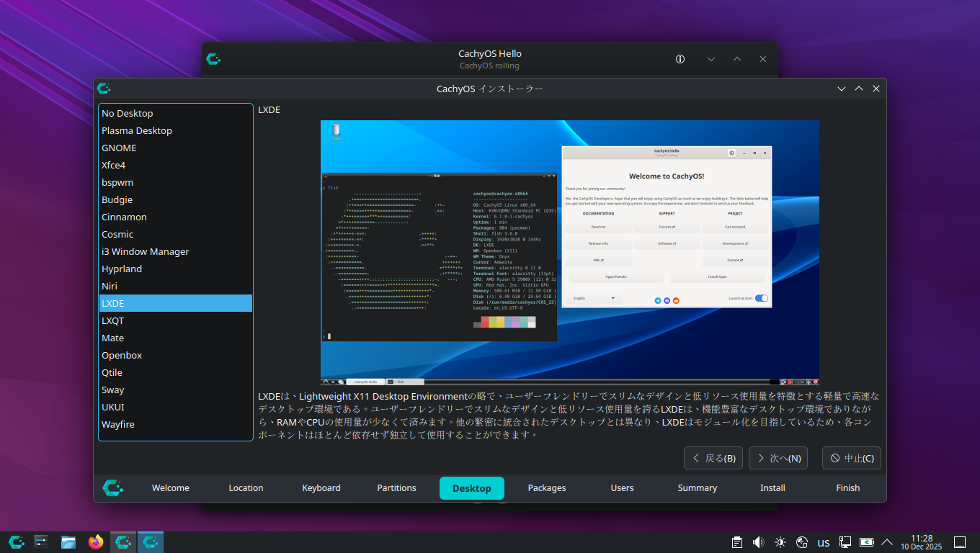Select Hyprland in the desktop list
Image resolution: width=980 pixels, height=553 pixels.
[x=122, y=269]
